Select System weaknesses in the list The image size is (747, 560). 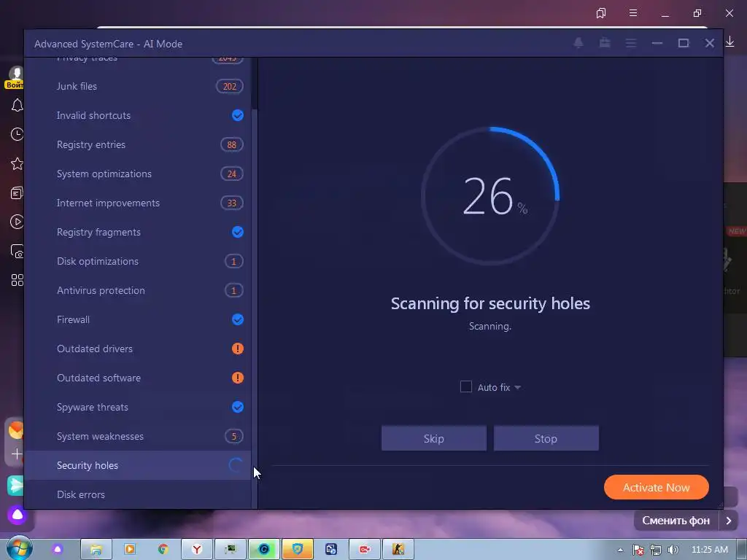pos(137,436)
